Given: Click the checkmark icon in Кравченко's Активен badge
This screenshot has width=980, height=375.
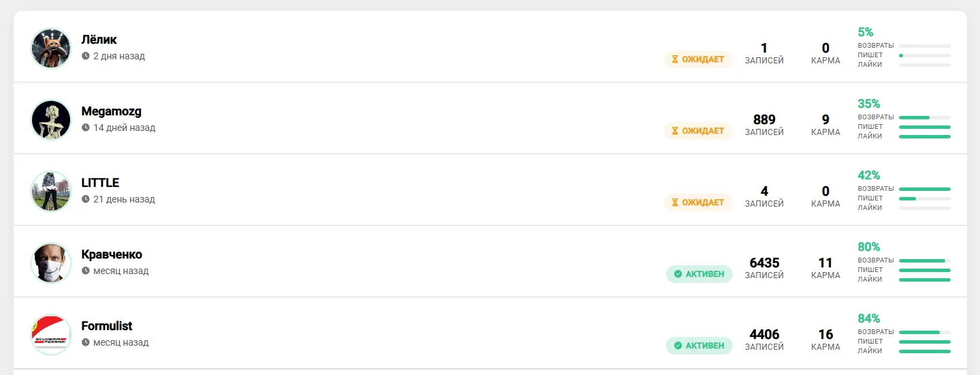Looking at the screenshot, I should point(678,274).
